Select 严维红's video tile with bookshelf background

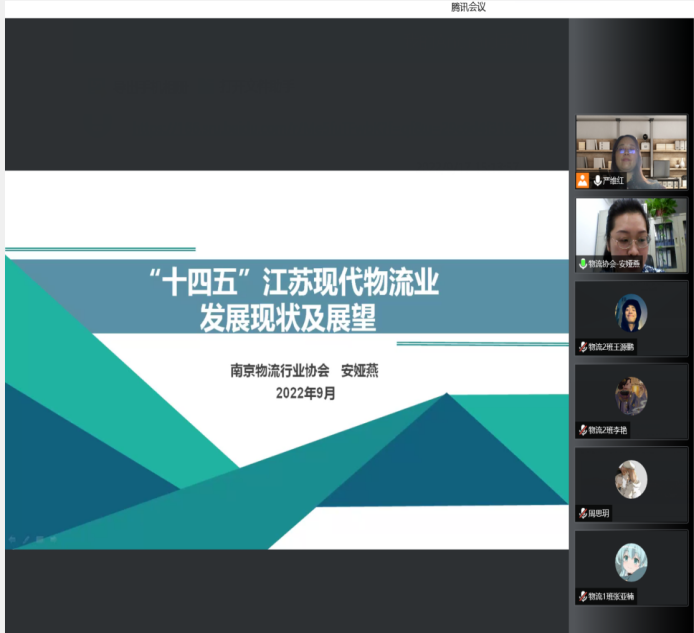(631, 150)
